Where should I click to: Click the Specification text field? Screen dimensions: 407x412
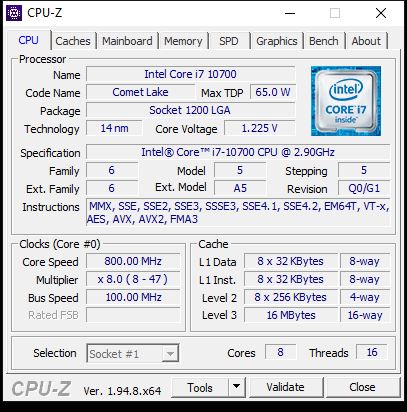238,152
